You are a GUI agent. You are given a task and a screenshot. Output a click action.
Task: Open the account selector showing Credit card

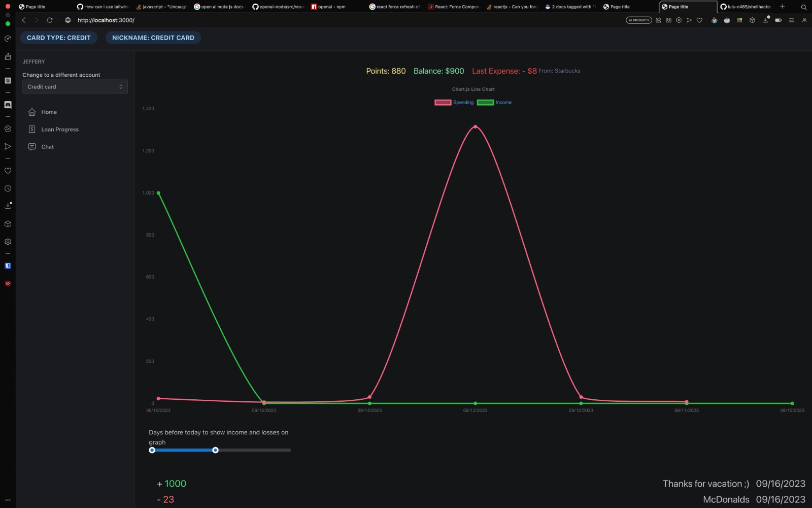click(75, 87)
